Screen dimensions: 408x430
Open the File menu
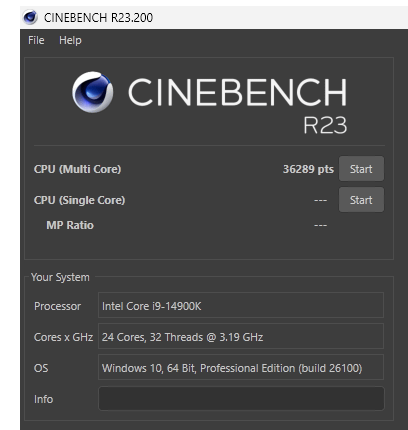(x=36, y=40)
